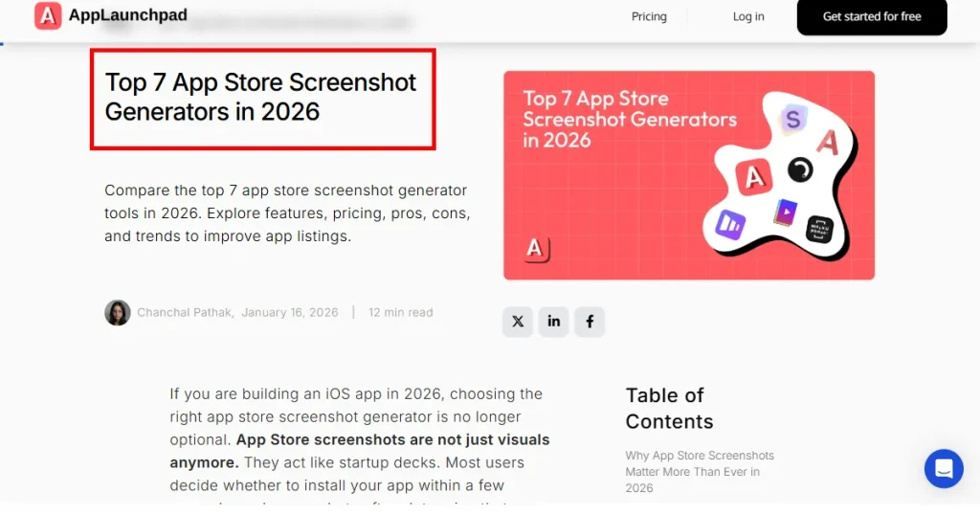The width and height of the screenshot is (980, 515).
Task: Click bold text App Store screenshots are not just visuals
Action: click(x=360, y=451)
